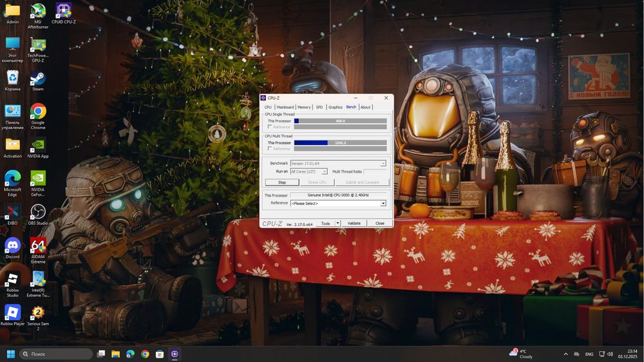Click the Stress CPU button

[x=317, y=182]
